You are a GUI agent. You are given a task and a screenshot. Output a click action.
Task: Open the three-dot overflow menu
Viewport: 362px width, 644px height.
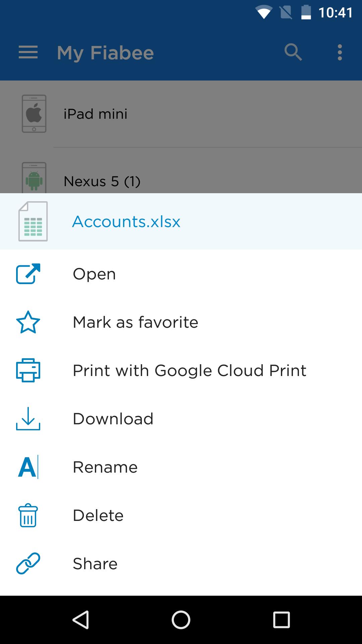click(340, 53)
